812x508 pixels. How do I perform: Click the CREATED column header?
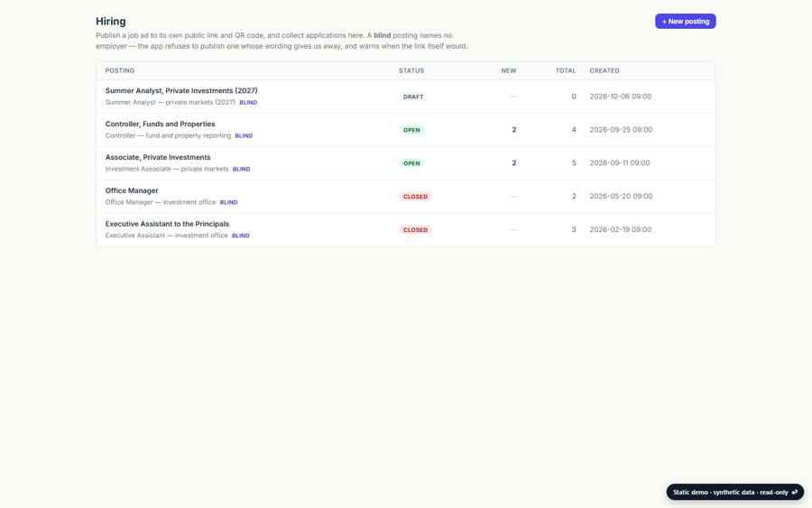click(x=604, y=70)
